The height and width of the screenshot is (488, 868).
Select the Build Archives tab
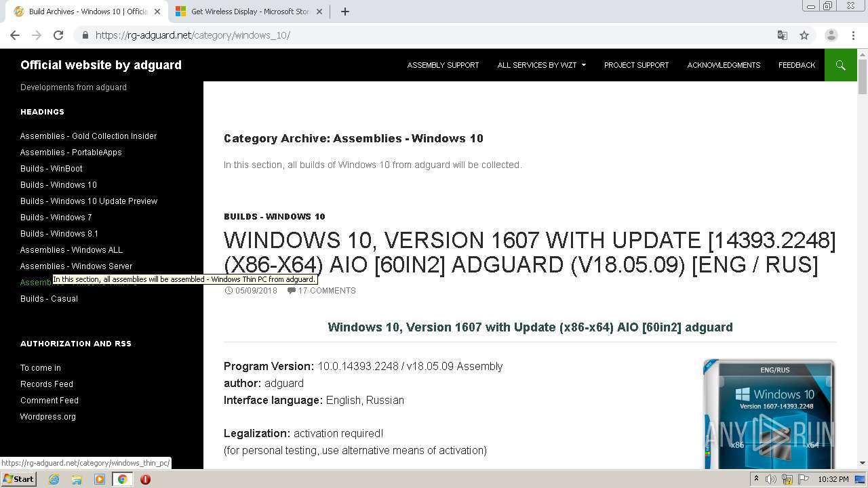pos(87,12)
